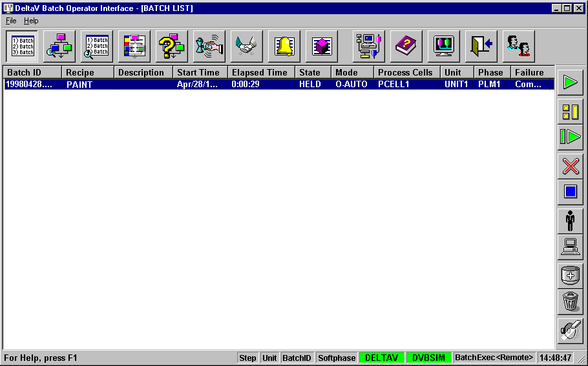Click Unit status bar indicator
This screenshot has width=588, height=366.
pyautogui.click(x=269, y=358)
